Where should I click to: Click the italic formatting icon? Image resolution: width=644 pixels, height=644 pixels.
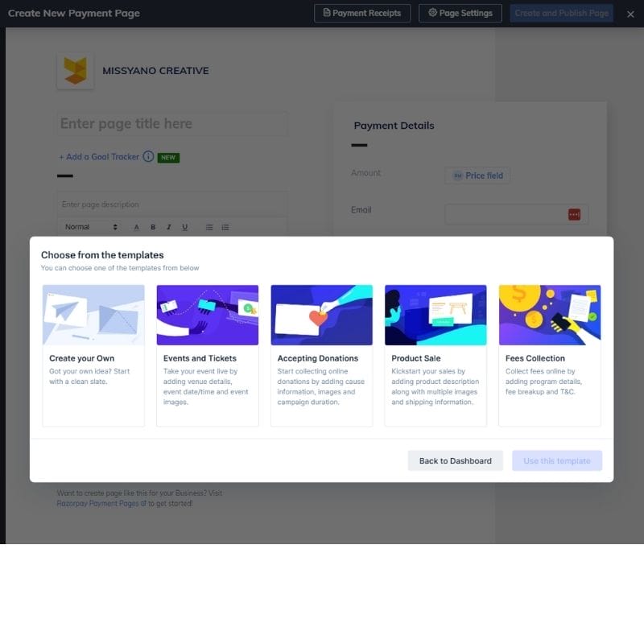point(169,227)
